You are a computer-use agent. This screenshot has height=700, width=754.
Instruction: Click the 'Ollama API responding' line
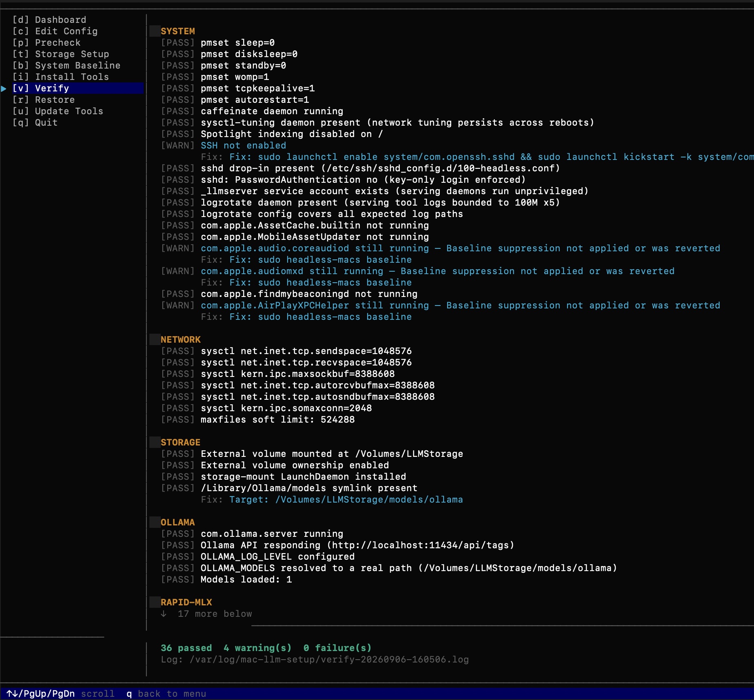(x=337, y=545)
